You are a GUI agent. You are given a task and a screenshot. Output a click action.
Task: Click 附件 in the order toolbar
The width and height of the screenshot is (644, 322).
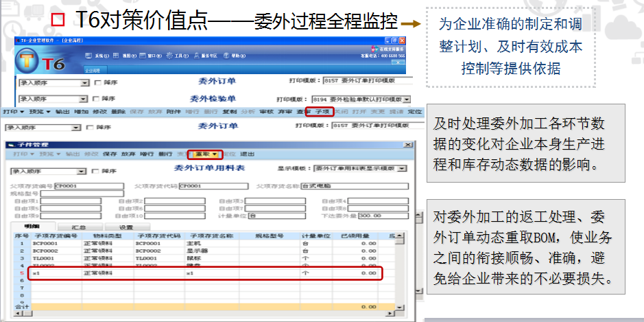point(174,112)
